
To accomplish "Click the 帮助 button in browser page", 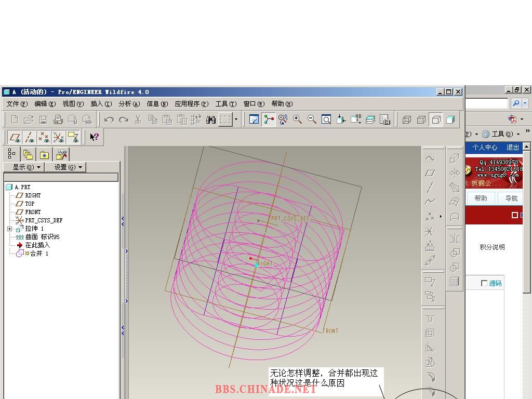I will point(481,198).
